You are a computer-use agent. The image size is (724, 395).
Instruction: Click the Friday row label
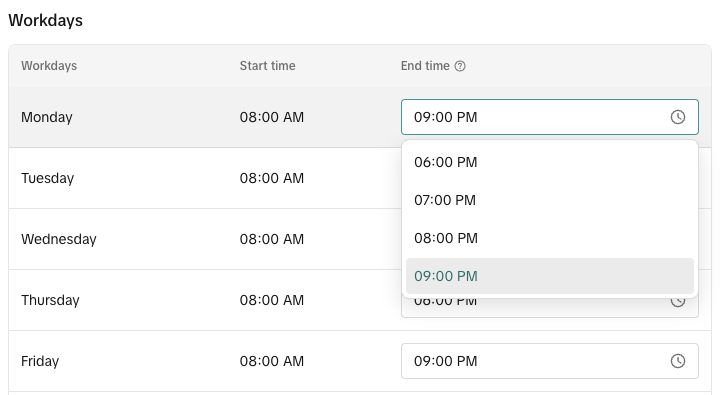click(40, 361)
